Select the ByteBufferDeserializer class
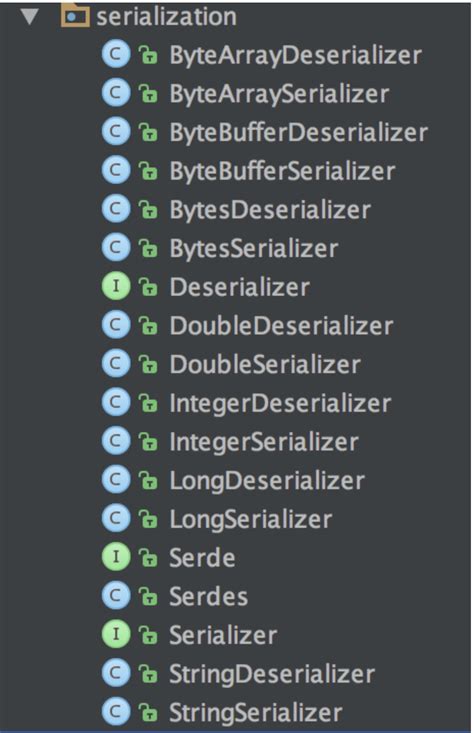This screenshot has height=733, width=474. pyautogui.click(x=298, y=132)
